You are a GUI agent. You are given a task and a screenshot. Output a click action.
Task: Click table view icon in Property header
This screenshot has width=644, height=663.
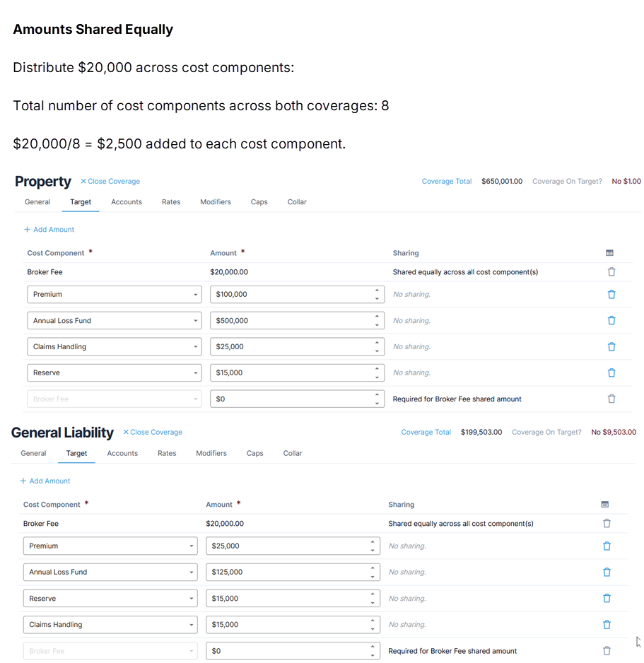pos(610,253)
